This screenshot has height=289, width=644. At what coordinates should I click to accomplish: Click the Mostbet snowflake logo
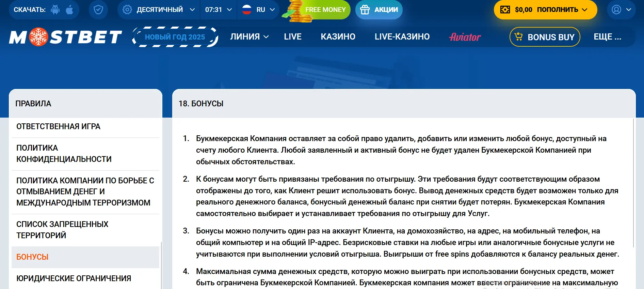point(65,37)
